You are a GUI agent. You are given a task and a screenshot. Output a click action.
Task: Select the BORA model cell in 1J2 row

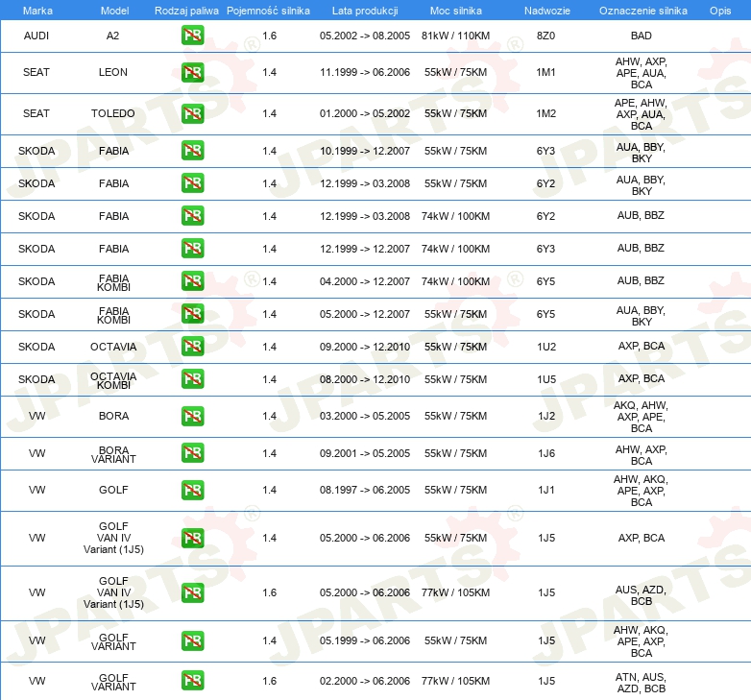[113, 416]
